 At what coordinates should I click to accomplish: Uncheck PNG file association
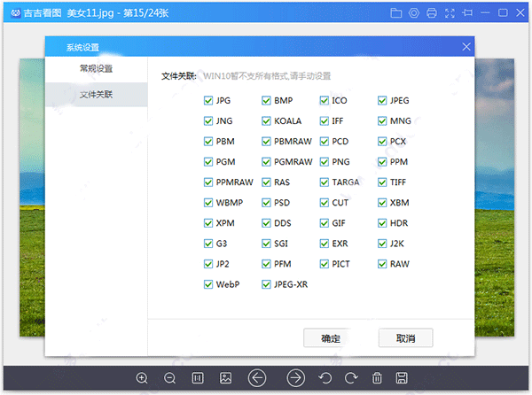pos(325,162)
